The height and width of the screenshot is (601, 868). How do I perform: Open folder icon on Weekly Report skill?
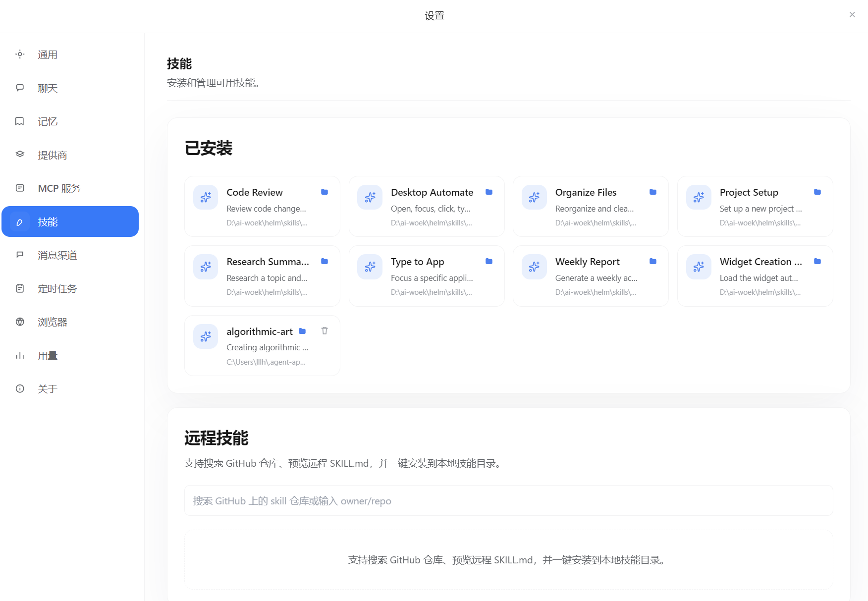(653, 261)
